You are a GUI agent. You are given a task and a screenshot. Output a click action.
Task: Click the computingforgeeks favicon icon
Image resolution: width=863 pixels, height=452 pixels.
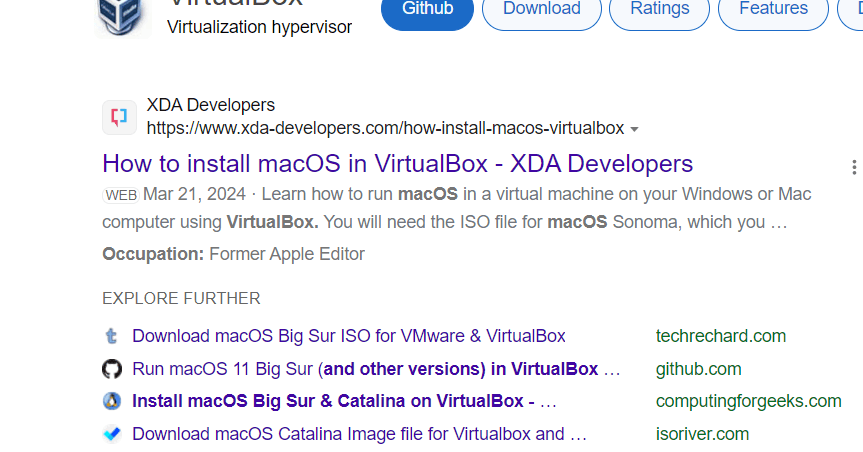[x=112, y=401]
